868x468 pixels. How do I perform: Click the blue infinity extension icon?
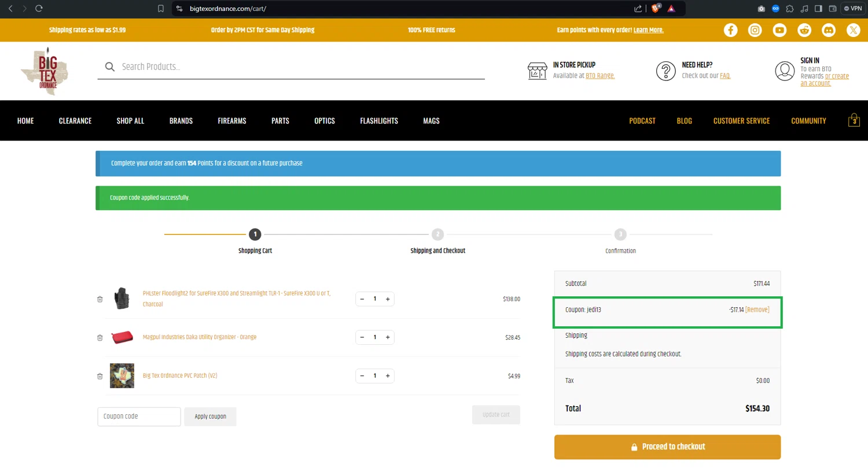(775, 9)
